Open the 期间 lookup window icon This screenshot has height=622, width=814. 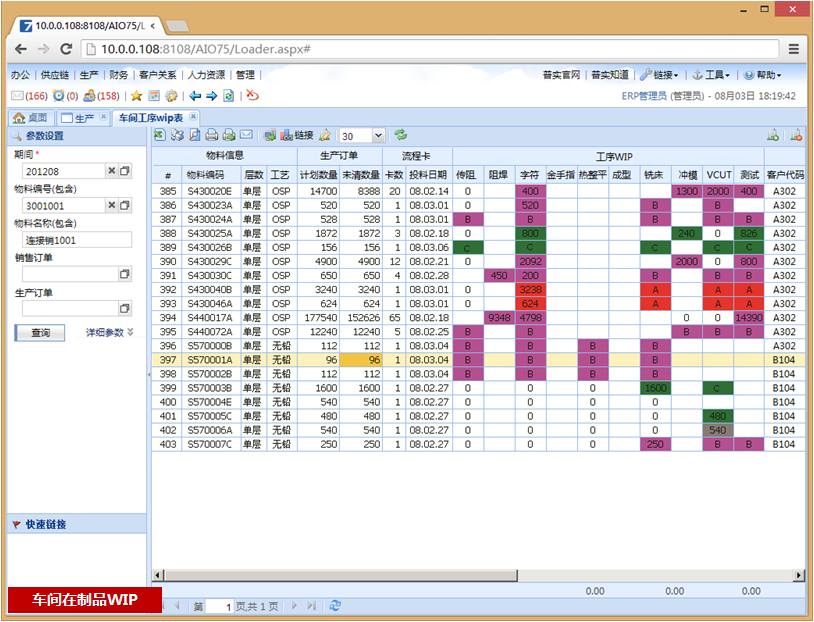[x=125, y=171]
